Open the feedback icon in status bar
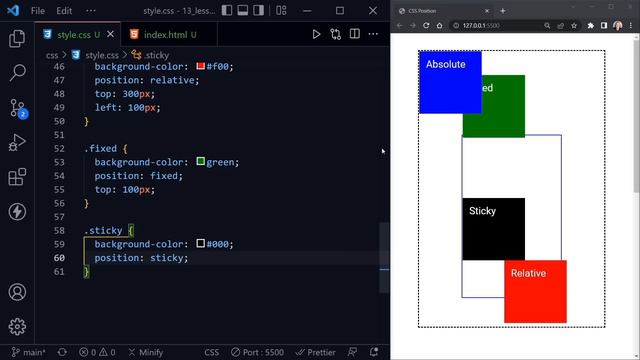The width and height of the screenshot is (640, 360). point(352,352)
